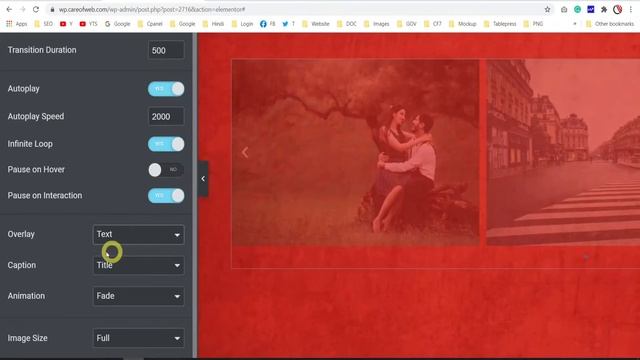Click the dark blue square extension icon
This screenshot has width=640, height=360.
[591, 9]
